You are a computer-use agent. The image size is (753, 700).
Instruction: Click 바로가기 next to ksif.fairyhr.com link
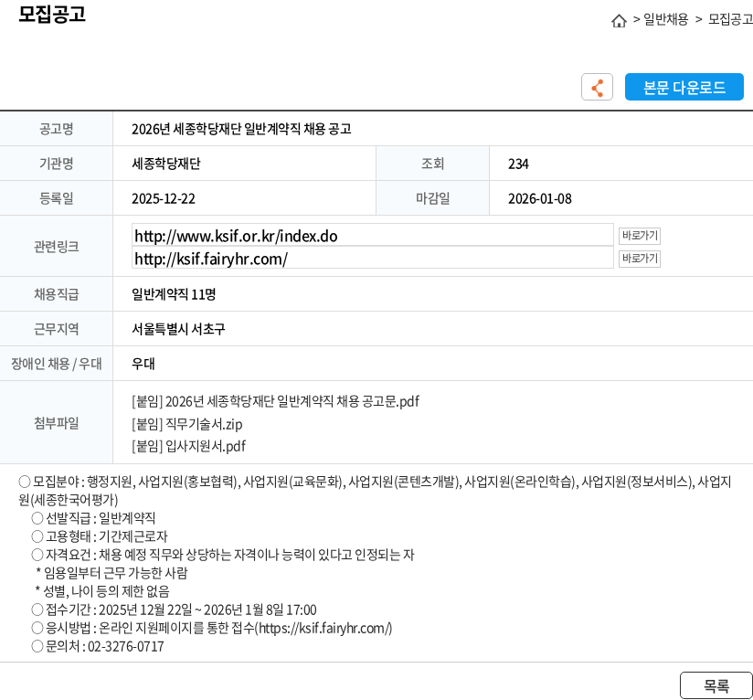point(639,259)
